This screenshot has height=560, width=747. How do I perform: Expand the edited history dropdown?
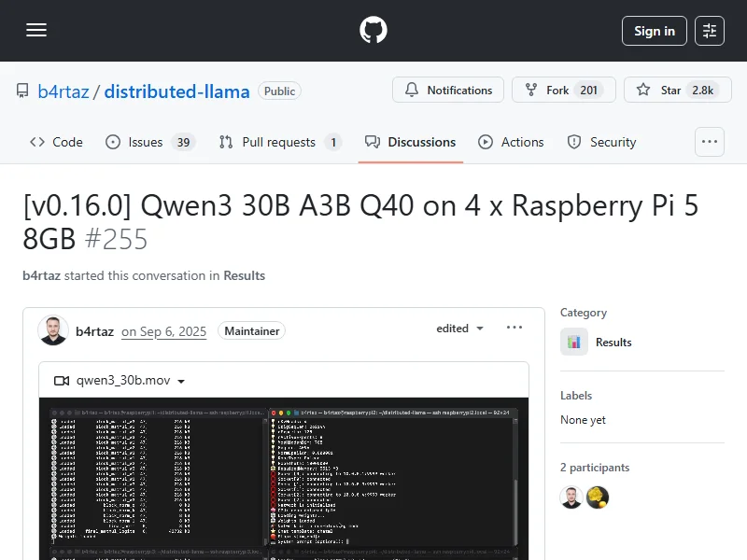click(x=460, y=329)
